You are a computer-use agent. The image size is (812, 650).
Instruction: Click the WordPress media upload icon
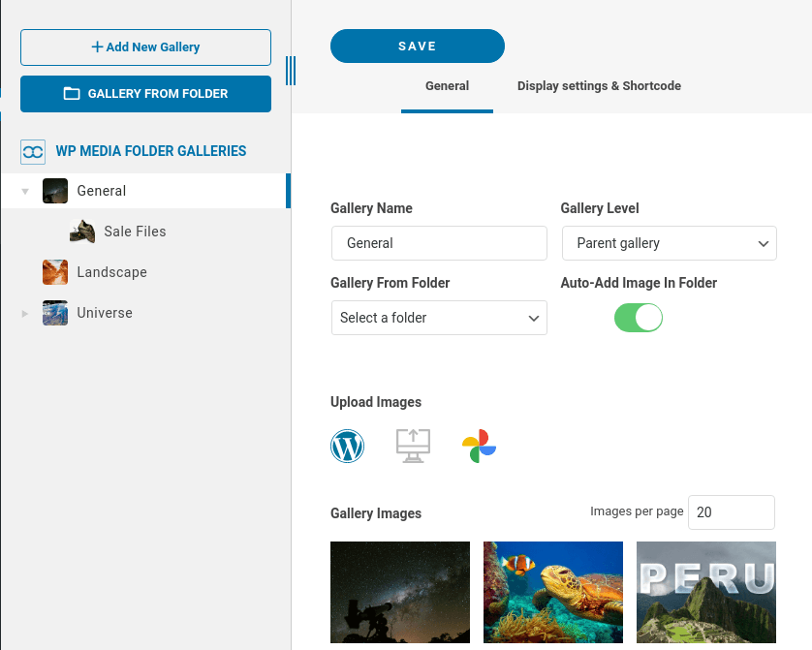[x=347, y=446]
